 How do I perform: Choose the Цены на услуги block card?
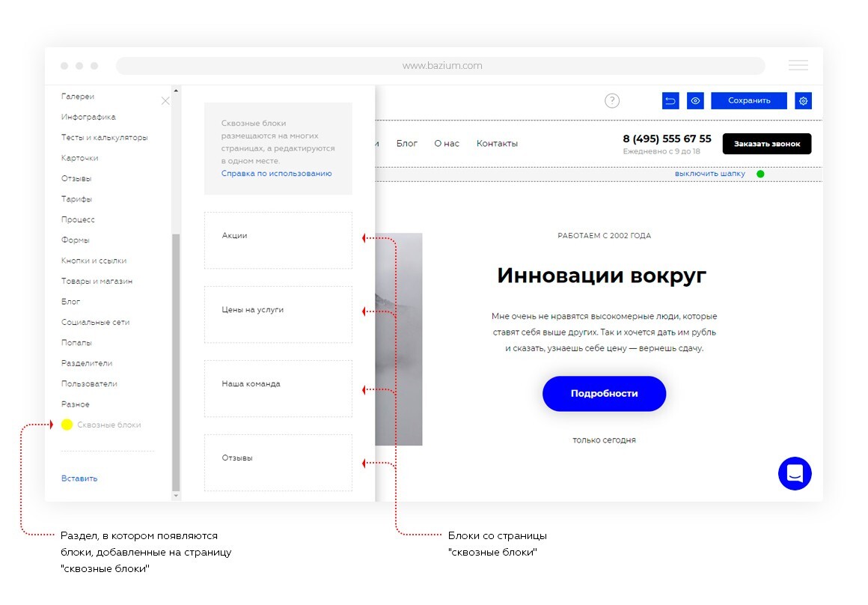tap(278, 314)
